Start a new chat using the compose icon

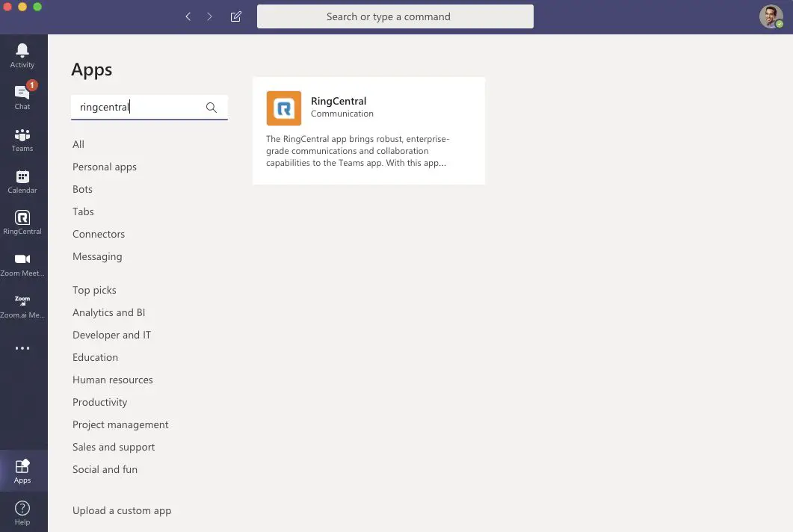click(235, 16)
